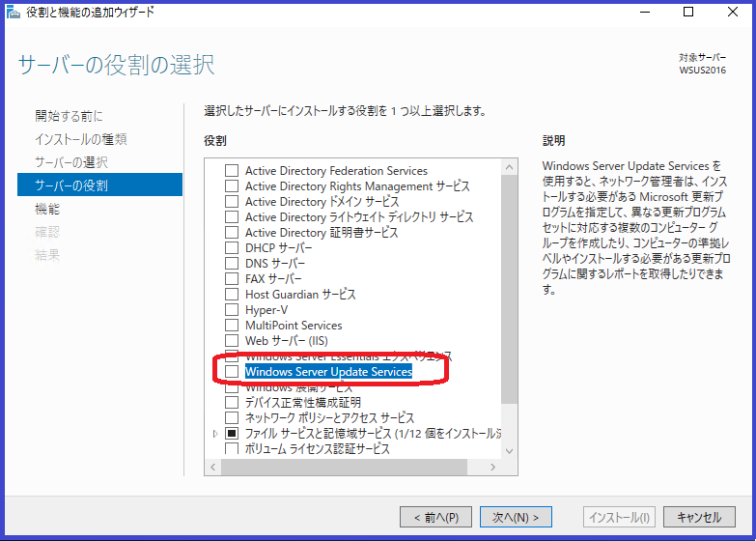The width and height of the screenshot is (756, 541).
Task: Maximize the wizard window
Action: click(x=688, y=12)
